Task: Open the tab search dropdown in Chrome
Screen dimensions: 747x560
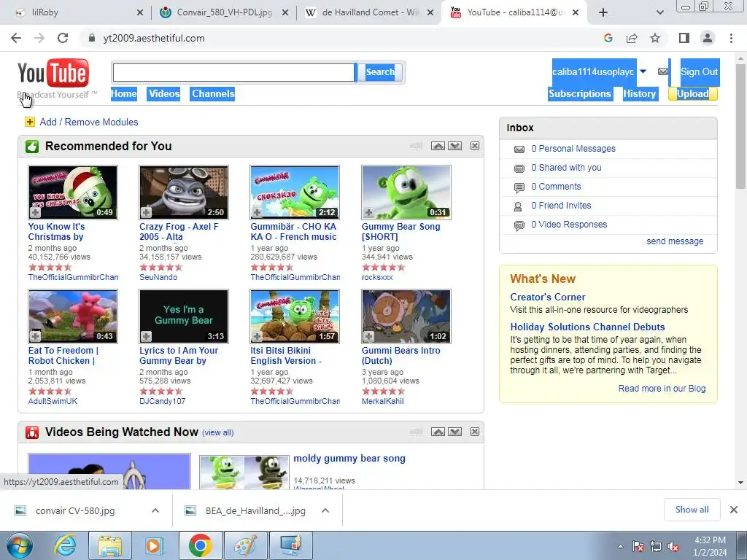Action: point(659,12)
